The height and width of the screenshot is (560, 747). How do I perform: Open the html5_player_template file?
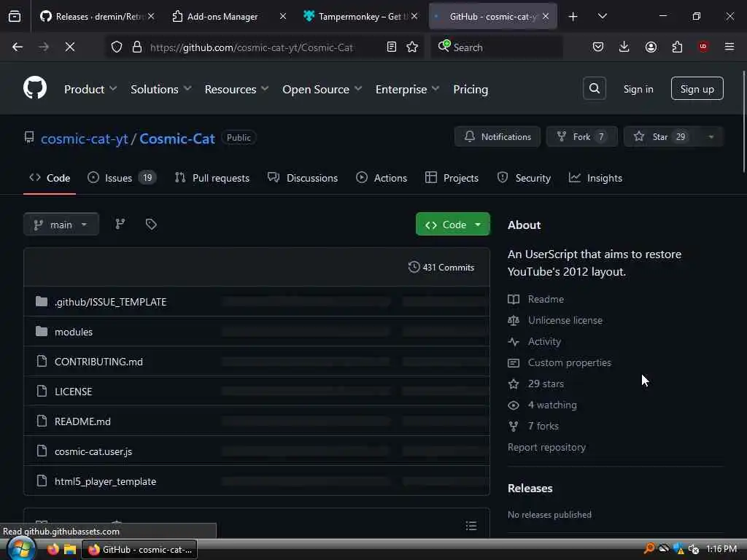pos(105,481)
